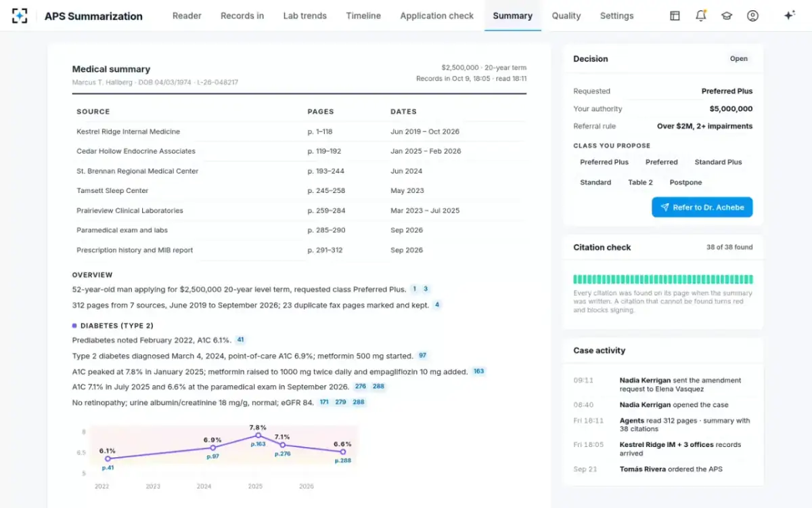Open citation 3 in the overview
This screenshot has width=812, height=508.
426,289
